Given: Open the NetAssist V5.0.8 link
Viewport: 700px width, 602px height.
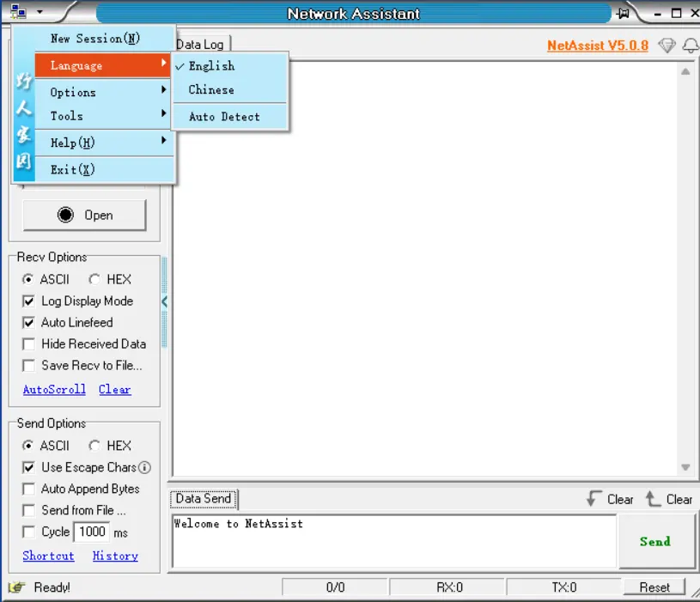Looking at the screenshot, I should (597, 46).
